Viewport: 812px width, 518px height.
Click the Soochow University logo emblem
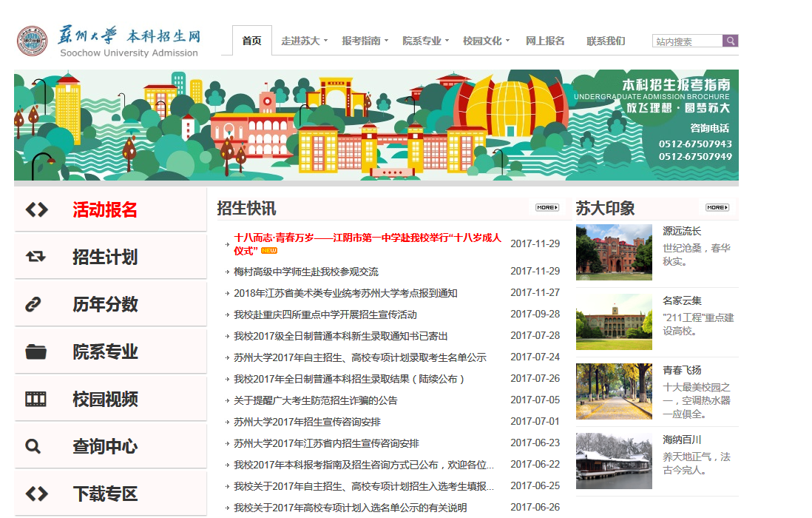point(32,41)
